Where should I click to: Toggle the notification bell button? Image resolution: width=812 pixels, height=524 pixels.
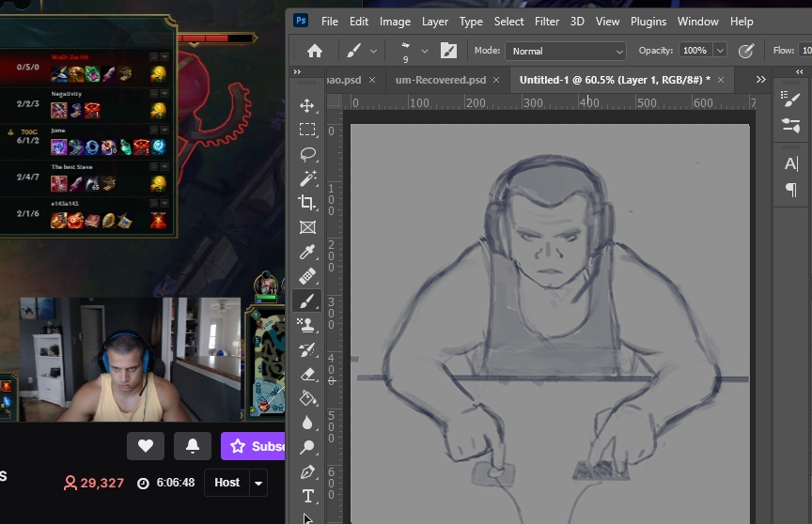193,446
